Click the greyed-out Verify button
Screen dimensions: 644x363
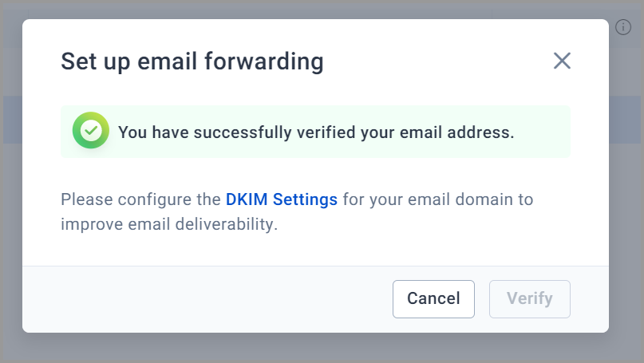[529, 299]
